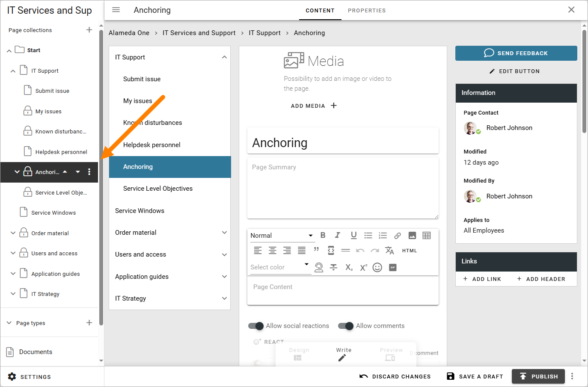Image resolution: width=588 pixels, height=387 pixels.
Task: Insert a numbered list
Action: click(383, 235)
